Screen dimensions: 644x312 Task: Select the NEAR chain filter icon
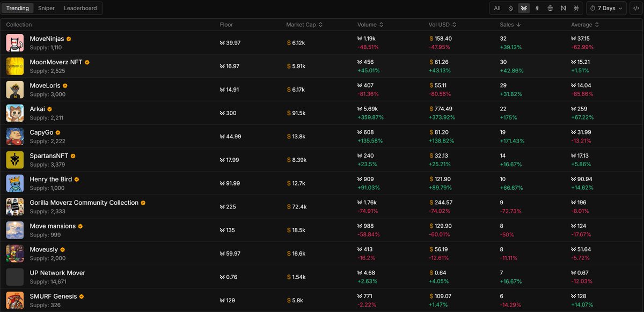click(563, 8)
